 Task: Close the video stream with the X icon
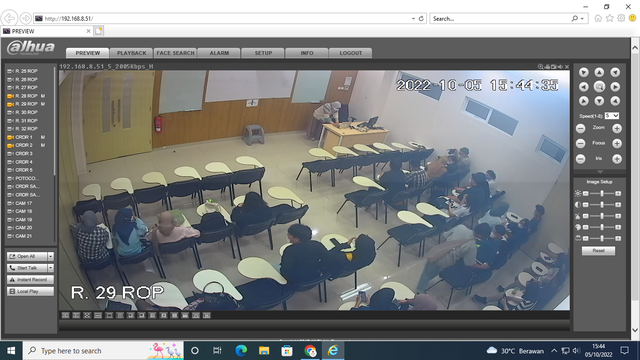click(567, 67)
